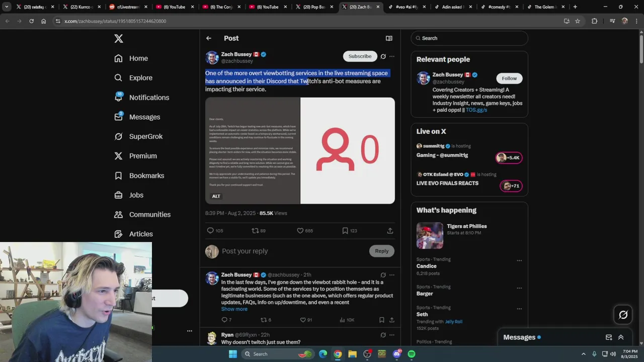This screenshot has width=644, height=362.
Task: Open the zero viewers image
Action: (348, 151)
